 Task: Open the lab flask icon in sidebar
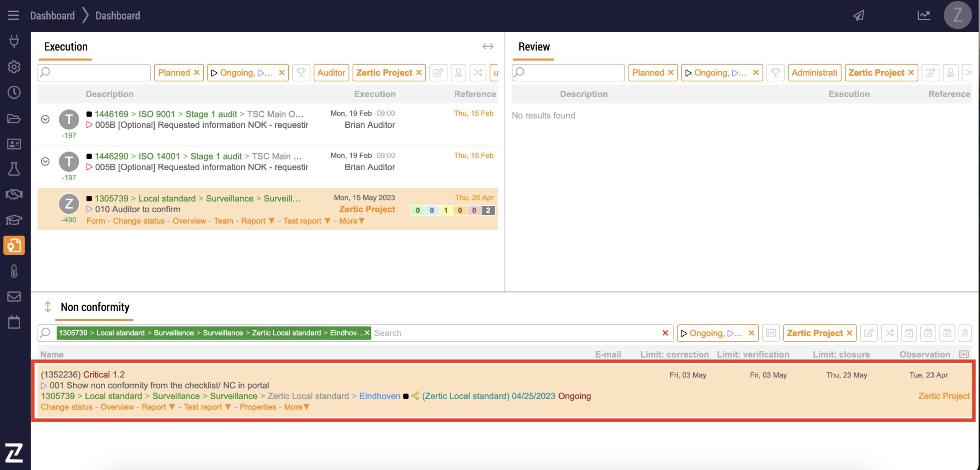click(14, 169)
